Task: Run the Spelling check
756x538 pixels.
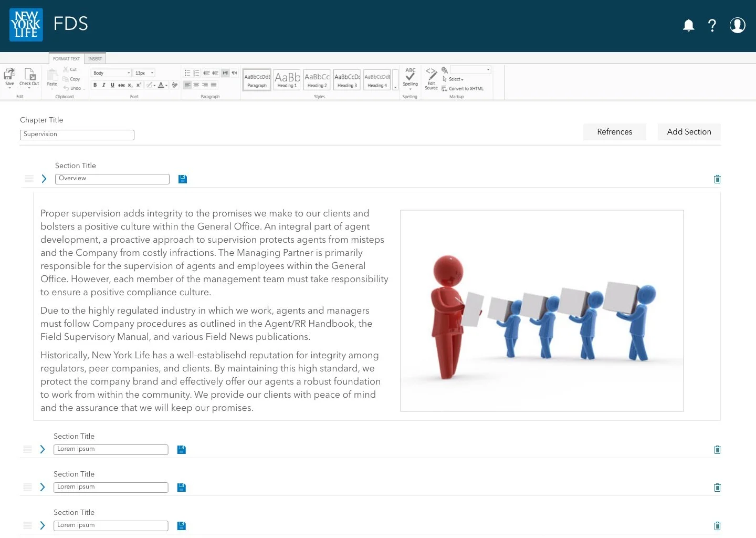Action: pyautogui.click(x=410, y=78)
